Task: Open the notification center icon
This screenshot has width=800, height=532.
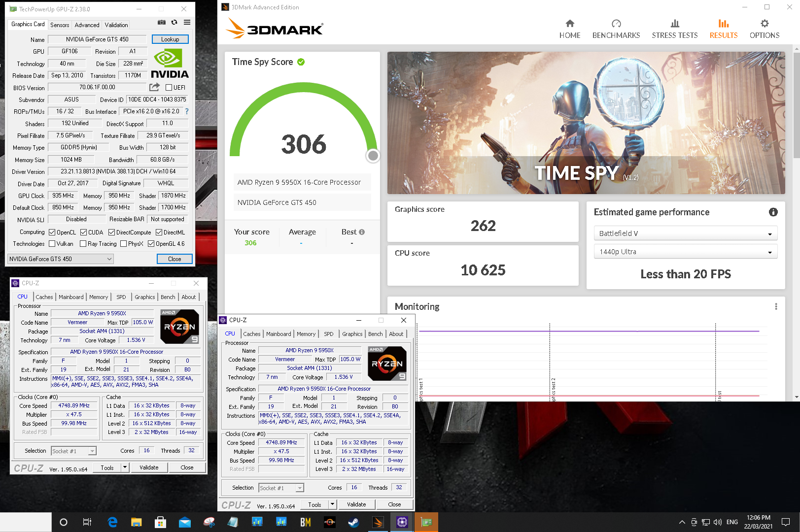Action: pos(786,522)
